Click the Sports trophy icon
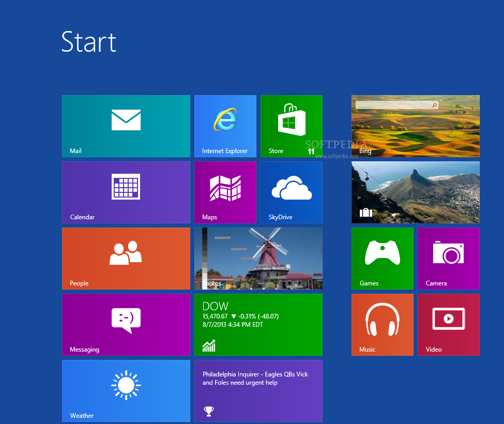504x424 pixels. (209, 412)
